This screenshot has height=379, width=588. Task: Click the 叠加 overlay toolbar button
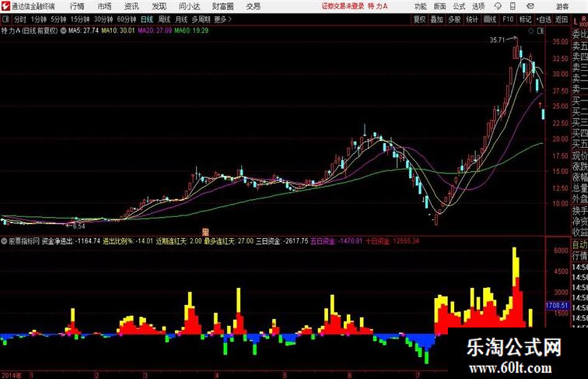tap(437, 19)
